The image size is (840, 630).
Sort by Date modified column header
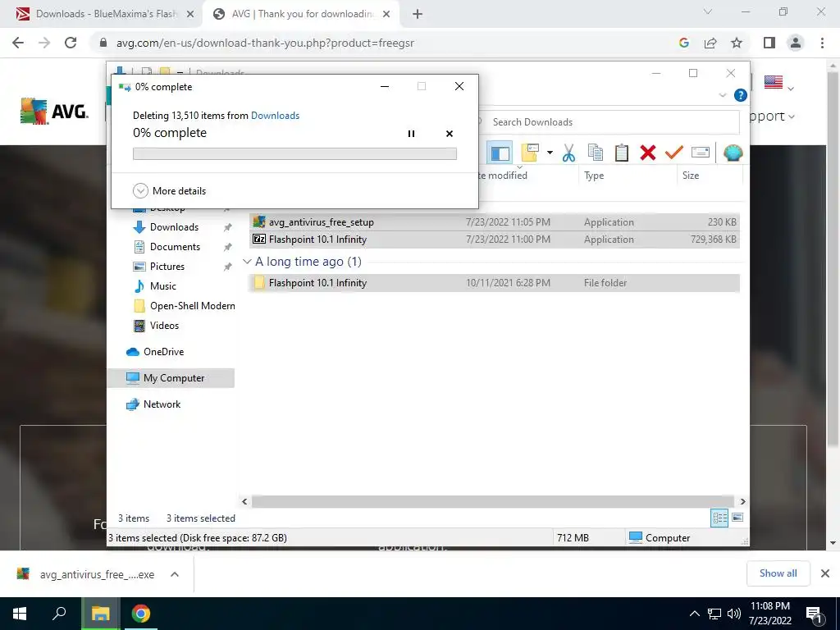(503, 176)
